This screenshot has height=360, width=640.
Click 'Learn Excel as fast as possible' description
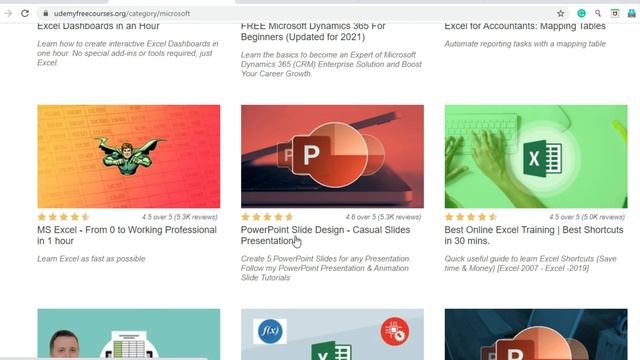pyautogui.click(x=91, y=259)
